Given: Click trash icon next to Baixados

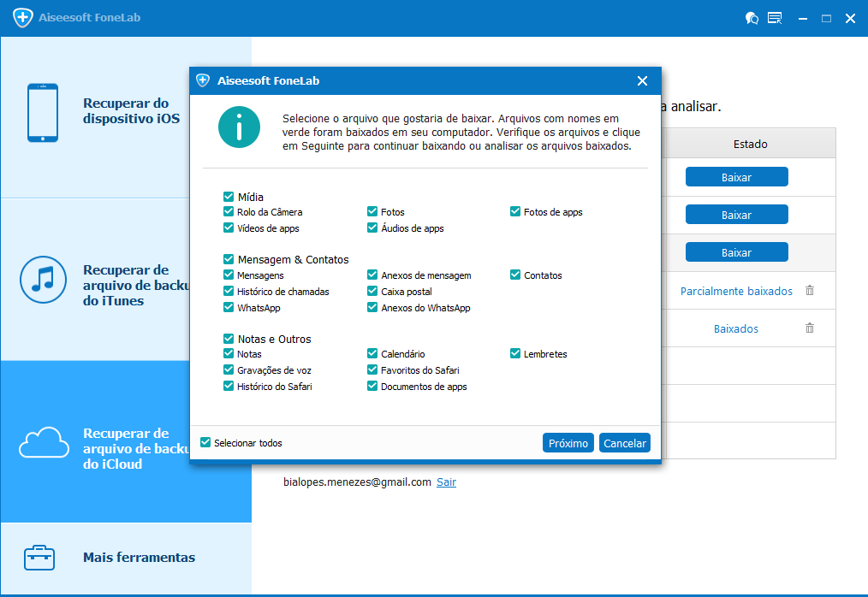Looking at the screenshot, I should tap(810, 328).
